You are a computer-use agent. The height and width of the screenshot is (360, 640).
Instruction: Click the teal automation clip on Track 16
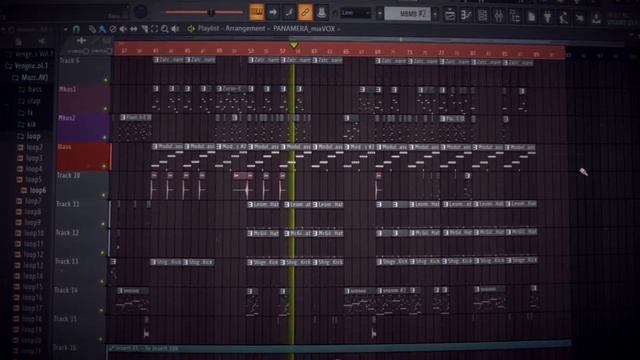[339, 347]
